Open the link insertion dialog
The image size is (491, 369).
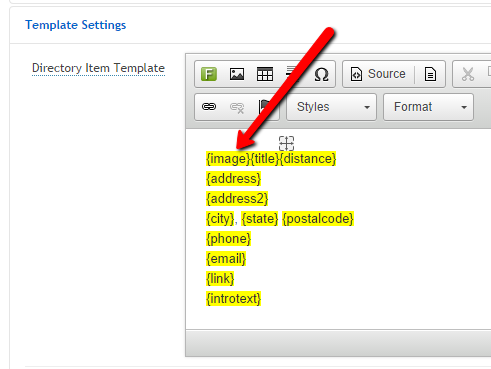point(209,107)
